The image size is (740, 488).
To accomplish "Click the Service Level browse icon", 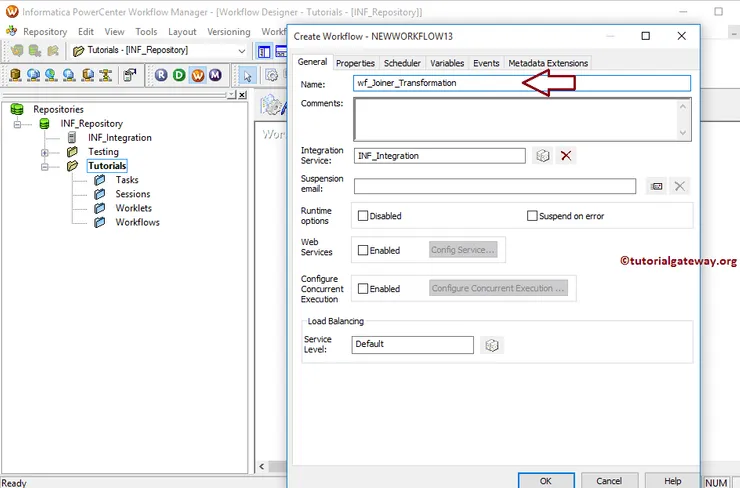I will pyautogui.click(x=491, y=345).
